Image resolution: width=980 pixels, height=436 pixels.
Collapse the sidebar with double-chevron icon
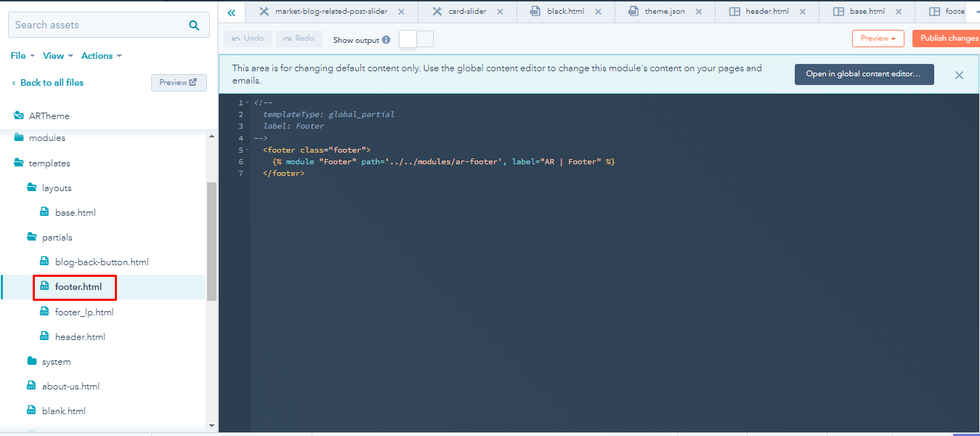tap(231, 12)
